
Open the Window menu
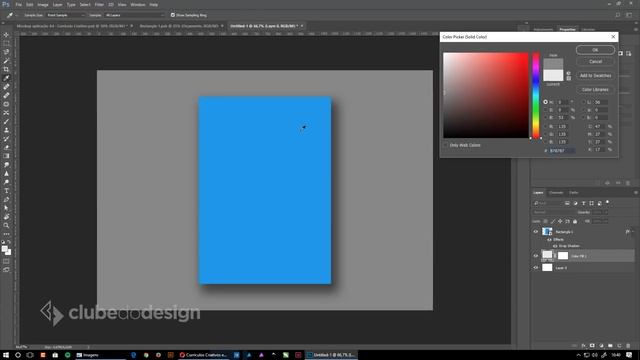click(138, 4)
